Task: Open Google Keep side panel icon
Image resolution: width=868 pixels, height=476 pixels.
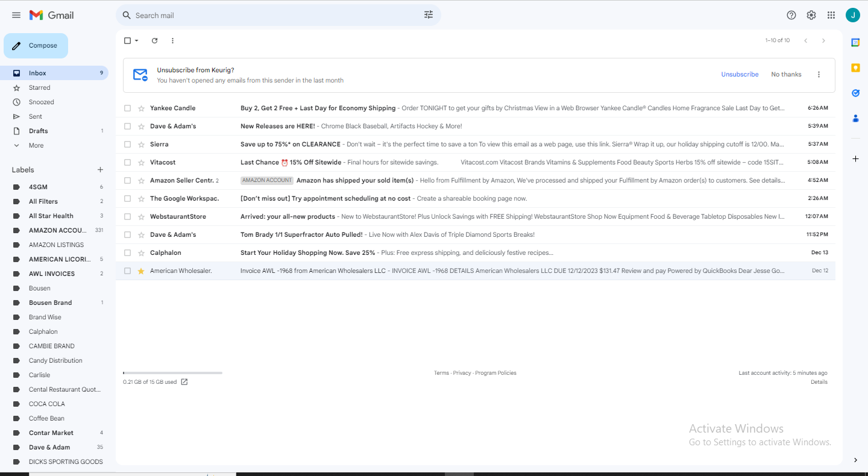Action: [x=855, y=67]
